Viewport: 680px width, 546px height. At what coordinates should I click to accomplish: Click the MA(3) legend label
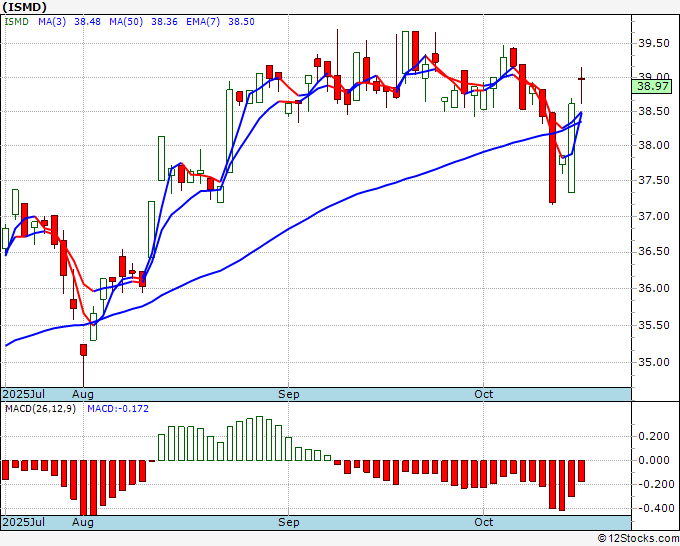(52, 22)
